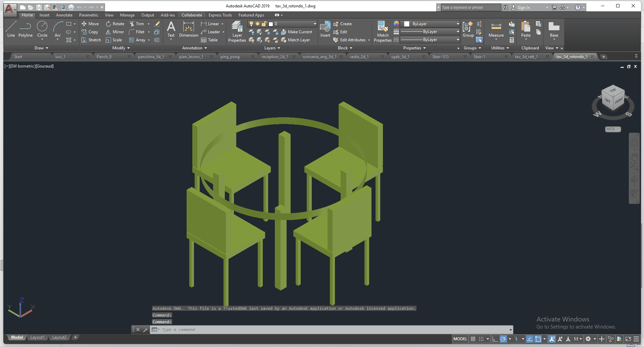Click the Mirror tool in Modify panel

[115, 32]
